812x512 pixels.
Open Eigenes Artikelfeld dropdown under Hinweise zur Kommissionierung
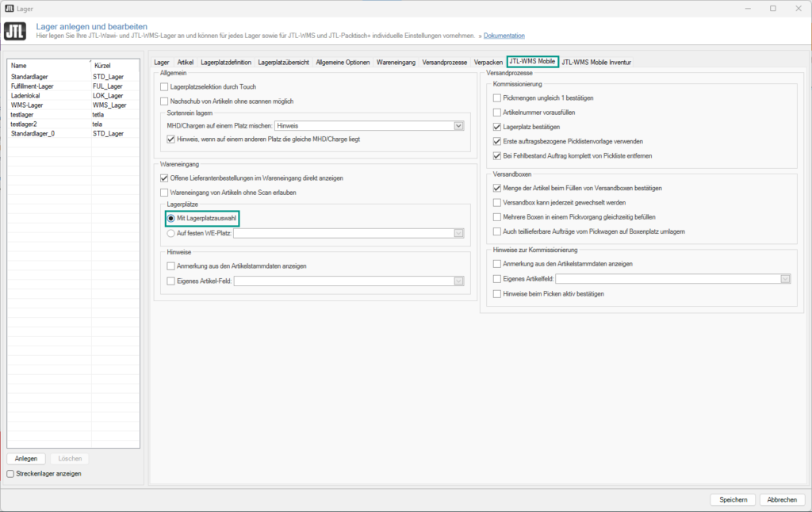(784, 278)
